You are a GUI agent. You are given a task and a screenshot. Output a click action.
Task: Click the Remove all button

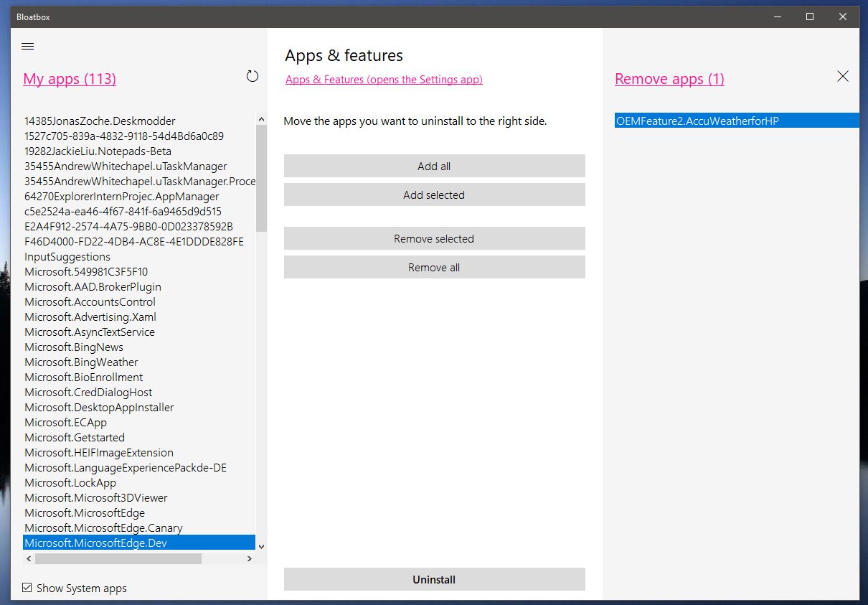(434, 267)
